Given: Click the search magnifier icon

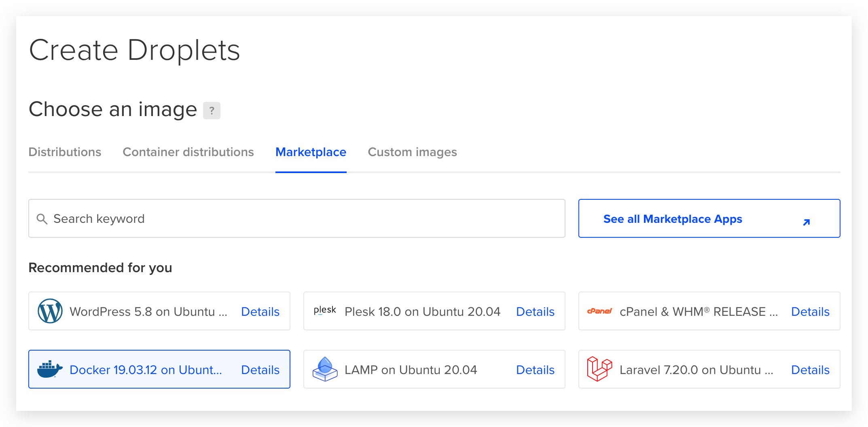Looking at the screenshot, I should [42, 219].
